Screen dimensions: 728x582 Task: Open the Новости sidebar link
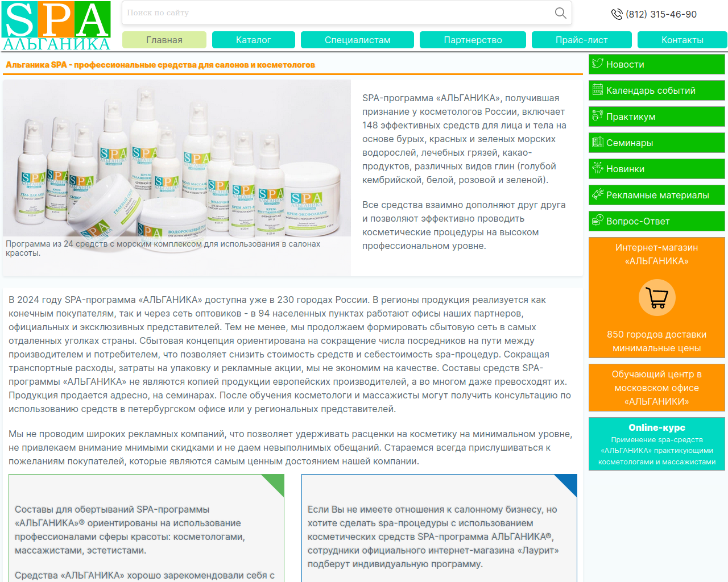tap(657, 64)
